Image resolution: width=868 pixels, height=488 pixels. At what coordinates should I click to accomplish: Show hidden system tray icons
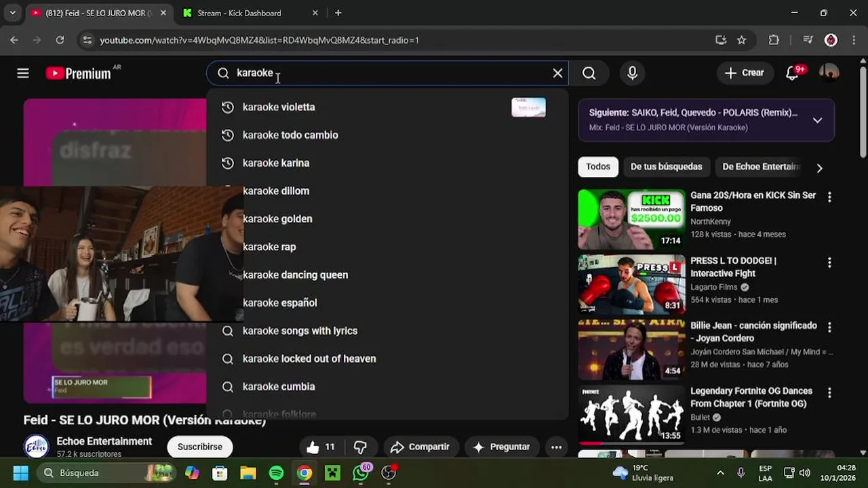tap(720, 472)
